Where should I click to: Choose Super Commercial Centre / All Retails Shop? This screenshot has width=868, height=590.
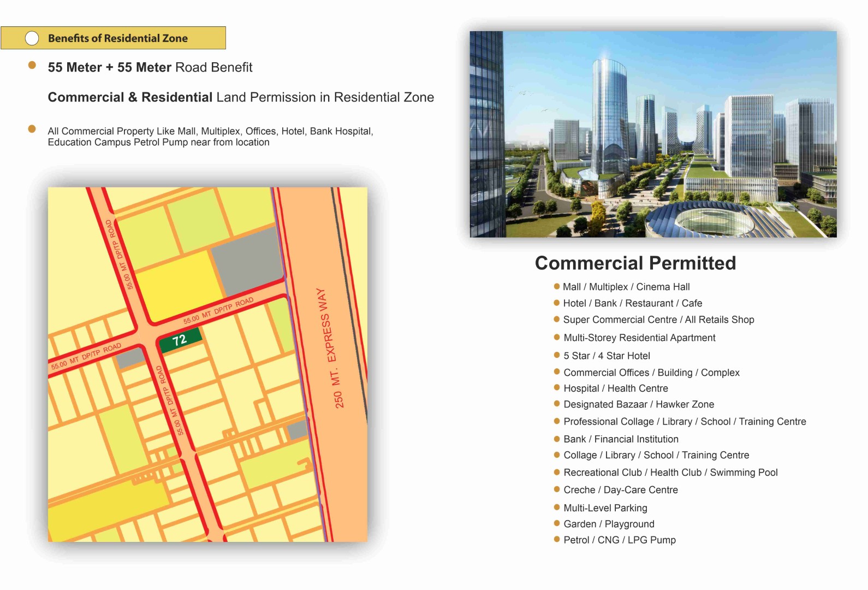tap(658, 320)
